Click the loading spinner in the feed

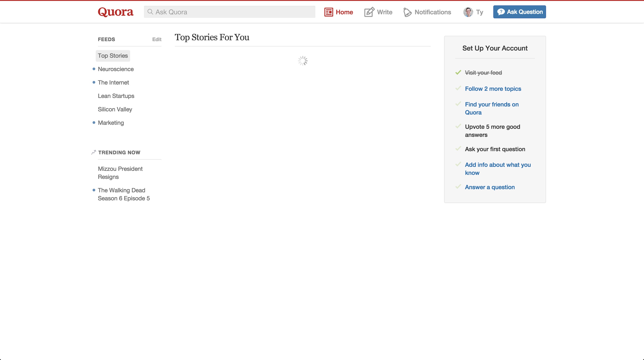[x=303, y=61]
